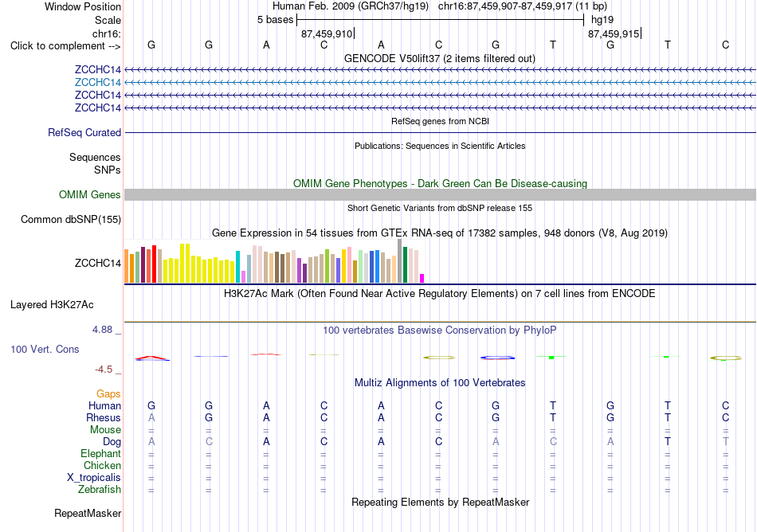
Task: Click the magenta bar ending the GTEx chart
Action: [x=422, y=278]
